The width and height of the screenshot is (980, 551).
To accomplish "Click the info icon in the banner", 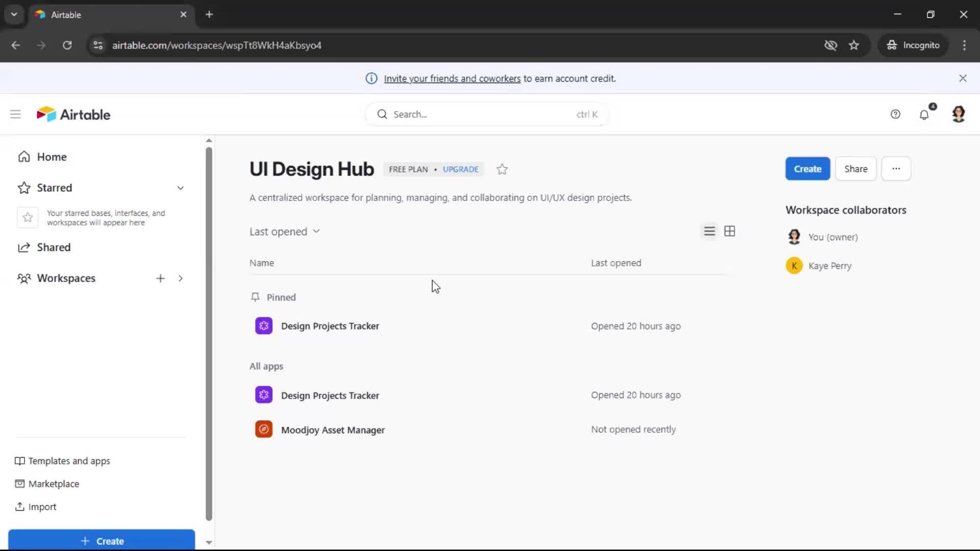I will (372, 79).
